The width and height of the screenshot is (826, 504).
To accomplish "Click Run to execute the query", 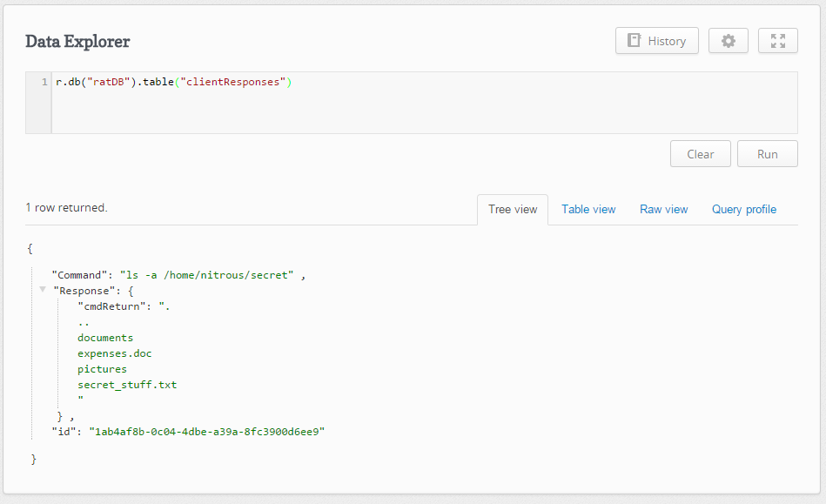I will [x=767, y=154].
